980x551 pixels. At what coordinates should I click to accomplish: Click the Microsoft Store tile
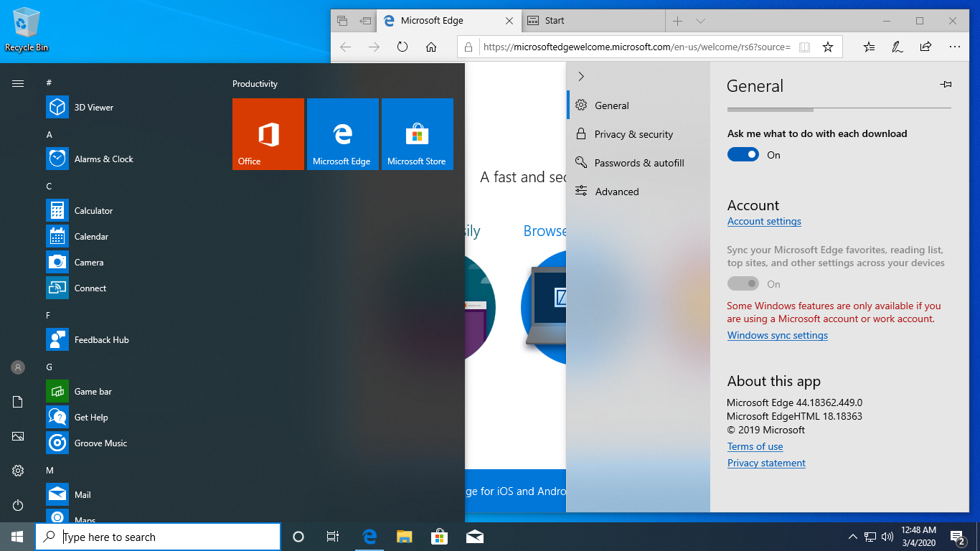coord(418,134)
